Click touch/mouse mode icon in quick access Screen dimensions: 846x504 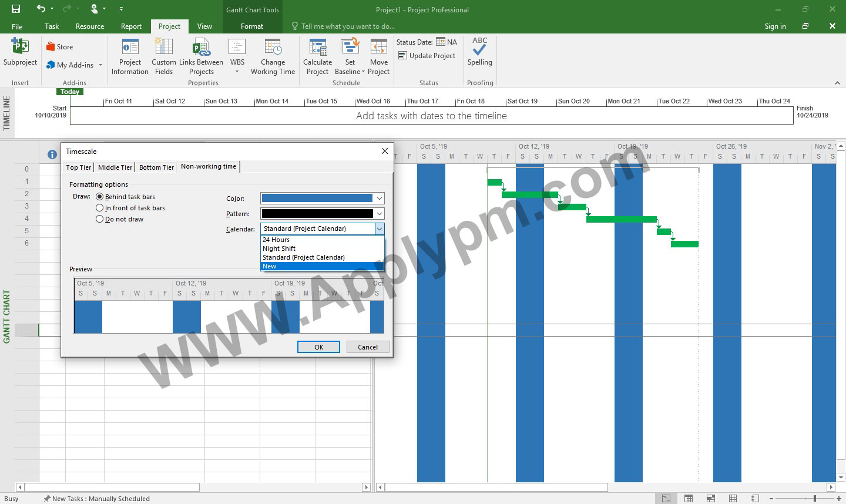[95, 9]
